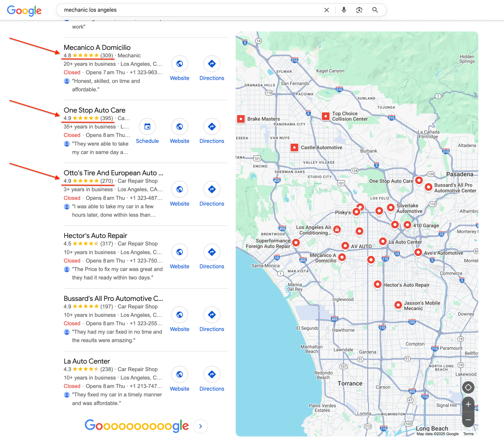Search by image using the Google Lens icon
The image size is (504, 443).
359,10
